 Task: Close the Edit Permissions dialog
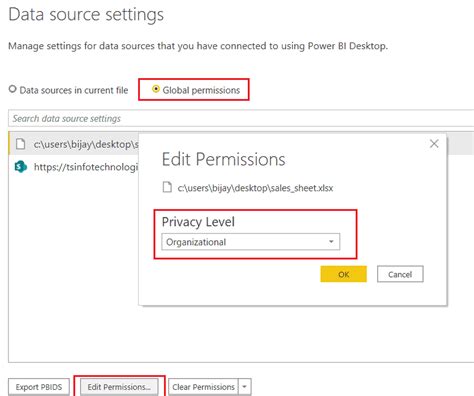coord(434,144)
